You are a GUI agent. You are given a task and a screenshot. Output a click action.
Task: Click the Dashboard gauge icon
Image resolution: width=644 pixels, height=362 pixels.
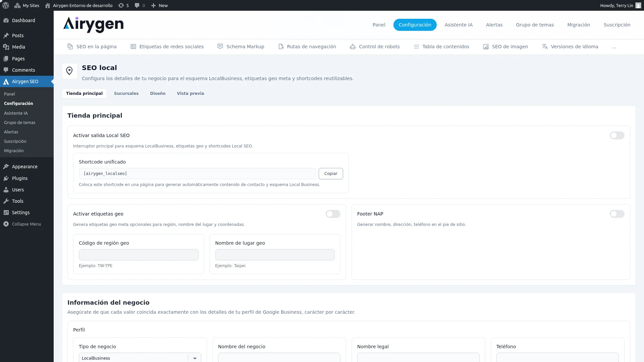click(6, 20)
